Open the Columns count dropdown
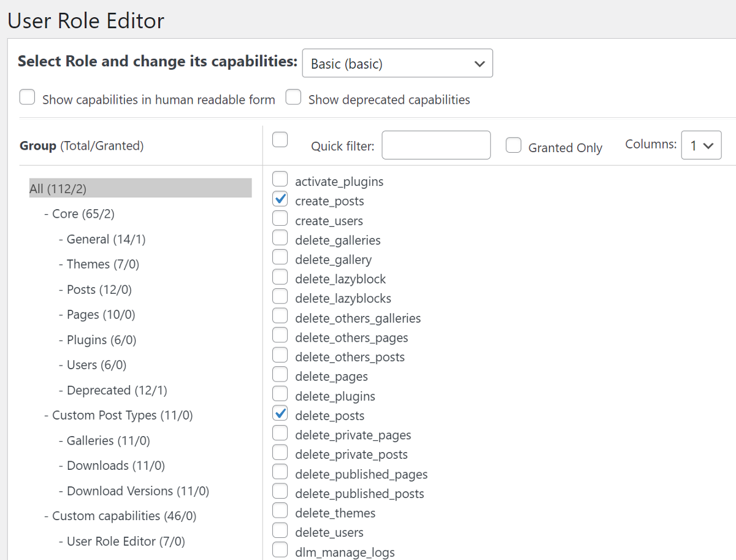Screen dimensions: 736x560 (x=701, y=145)
